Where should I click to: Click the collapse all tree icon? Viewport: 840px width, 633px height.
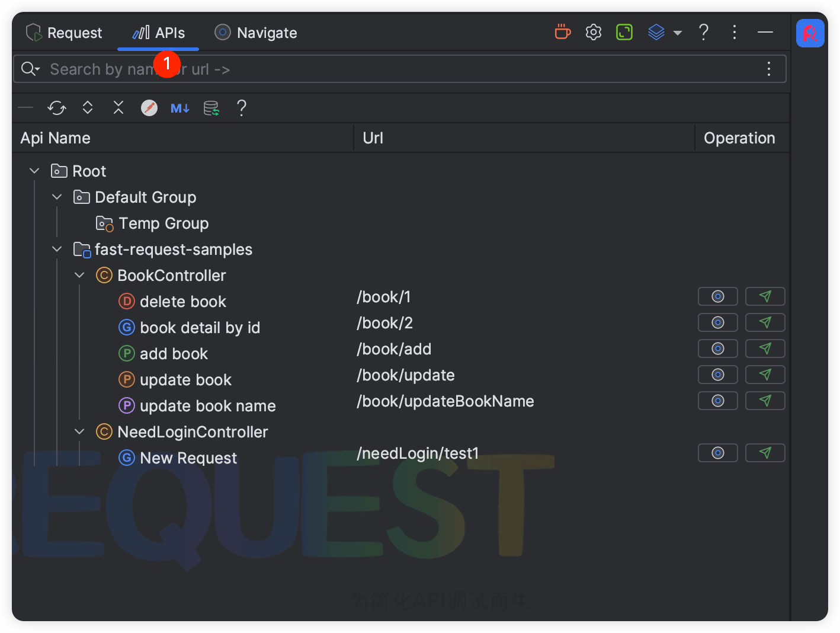coord(118,108)
